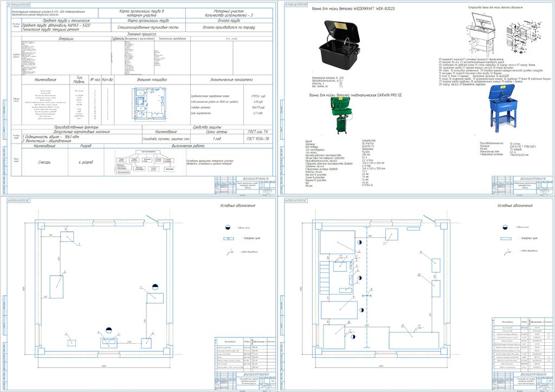555x392 pixels.
Task: Click the equipment list table on the bottom-right sheet
Action: [x=522, y=344]
